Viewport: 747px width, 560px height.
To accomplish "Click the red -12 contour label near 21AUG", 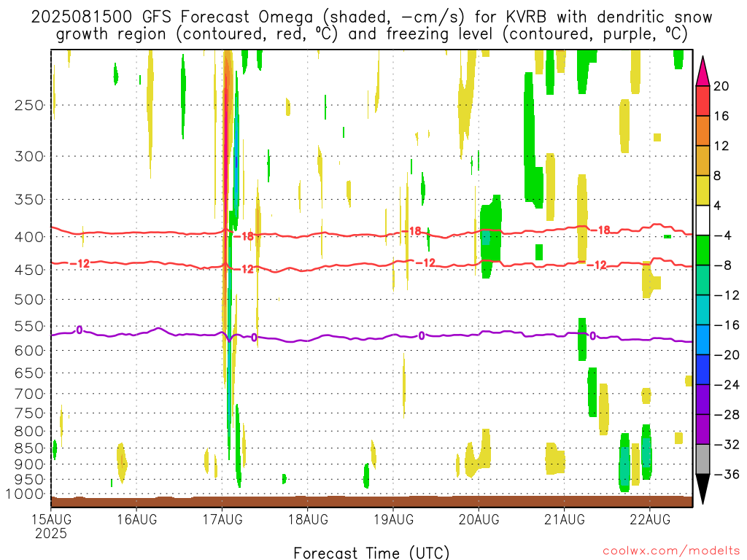I will coord(597,265).
